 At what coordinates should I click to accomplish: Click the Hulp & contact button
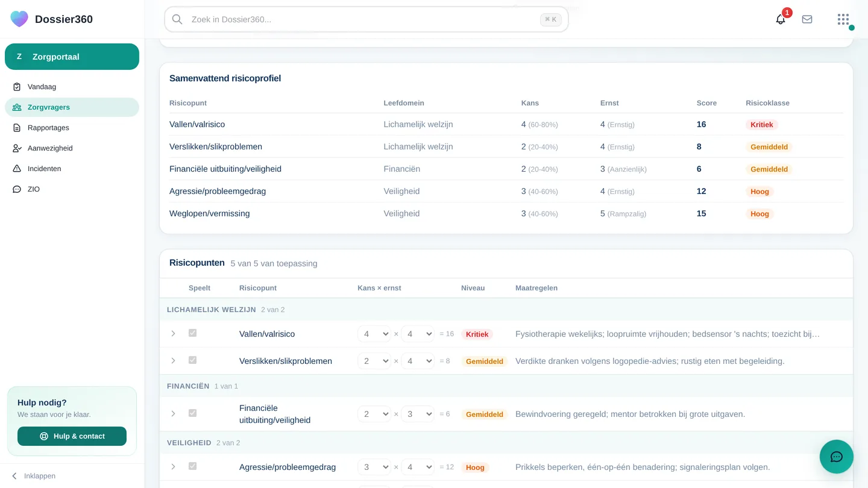coord(72,436)
